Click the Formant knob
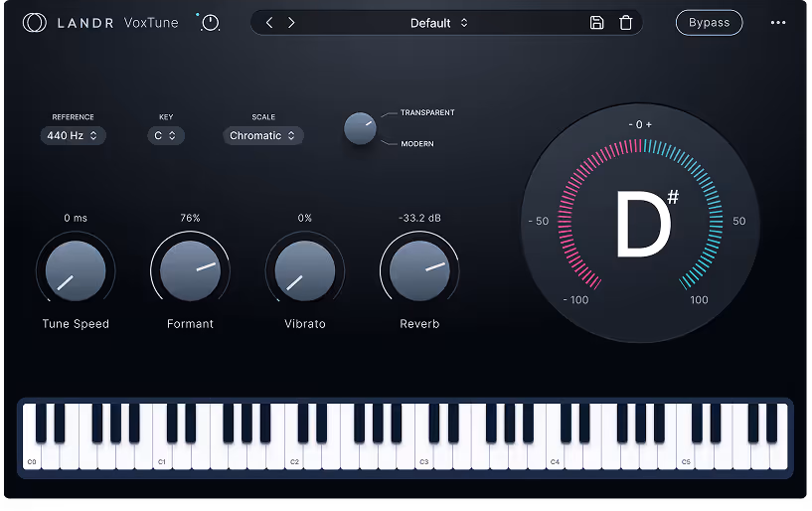This screenshot has height=511, width=812. 190,270
